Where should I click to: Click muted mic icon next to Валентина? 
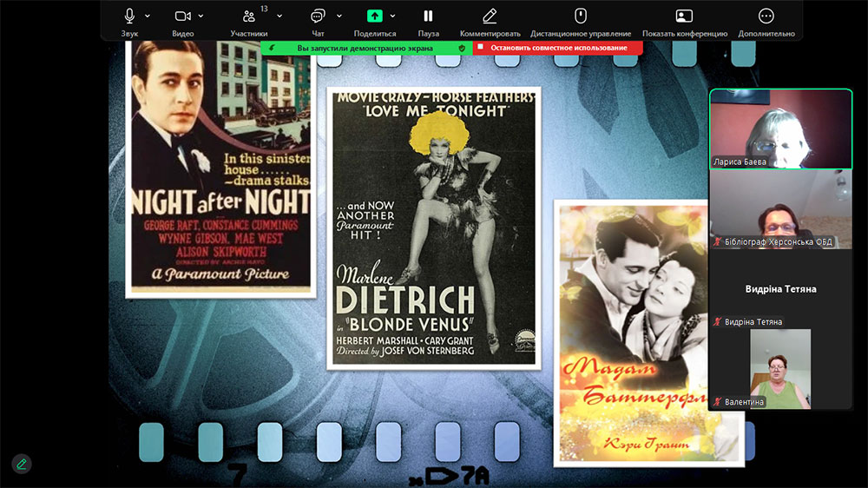coord(718,402)
